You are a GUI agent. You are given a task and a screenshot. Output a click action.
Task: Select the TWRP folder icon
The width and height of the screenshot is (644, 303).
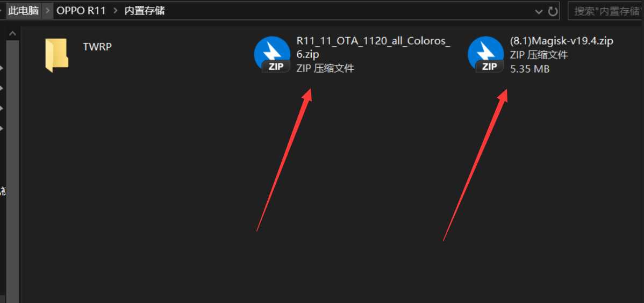coord(56,55)
